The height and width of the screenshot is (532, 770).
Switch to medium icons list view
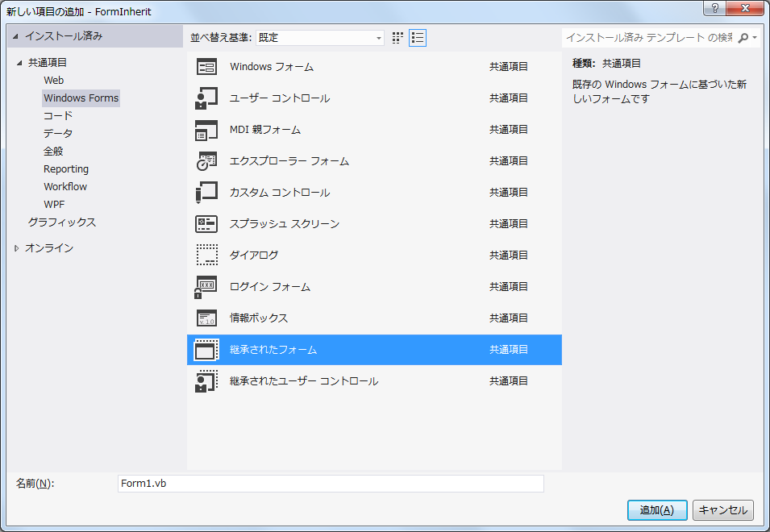tap(418, 38)
